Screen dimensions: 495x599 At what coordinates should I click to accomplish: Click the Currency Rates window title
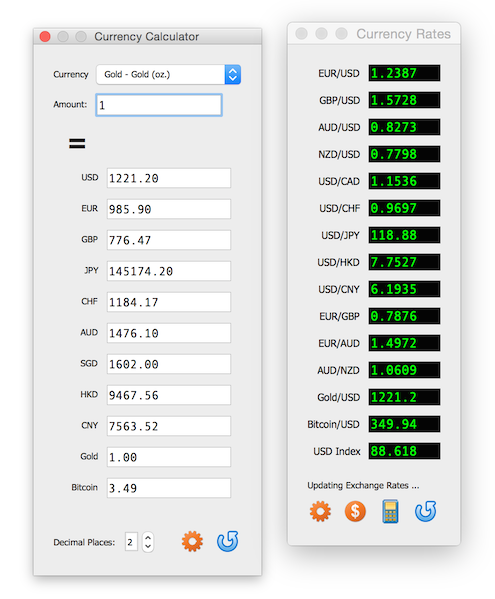[x=403, y=34]
